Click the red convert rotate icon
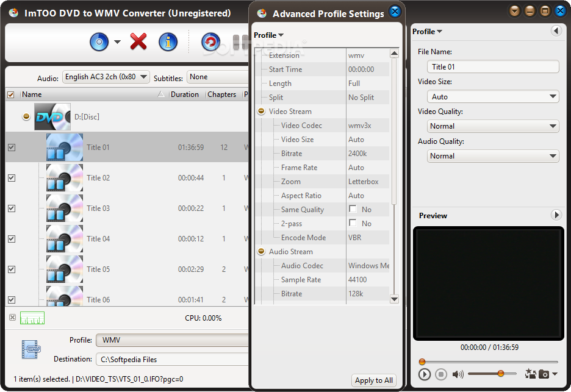 [x=210, y=42]
